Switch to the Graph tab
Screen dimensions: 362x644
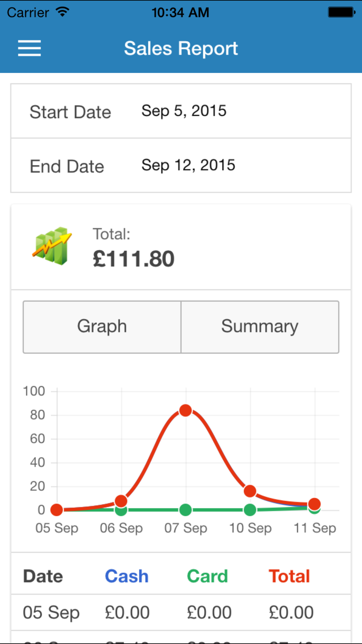pos(102,327)
